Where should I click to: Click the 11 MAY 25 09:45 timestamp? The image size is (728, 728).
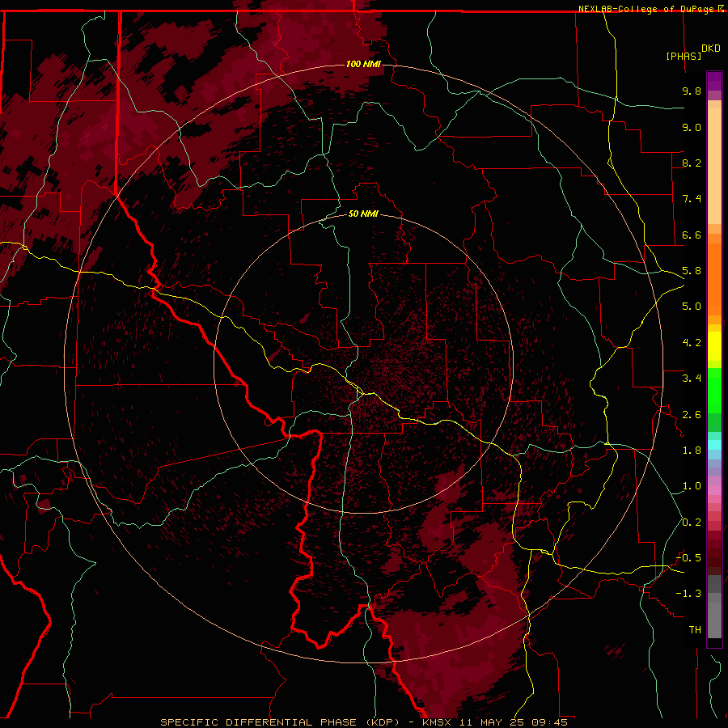(514, 722)
